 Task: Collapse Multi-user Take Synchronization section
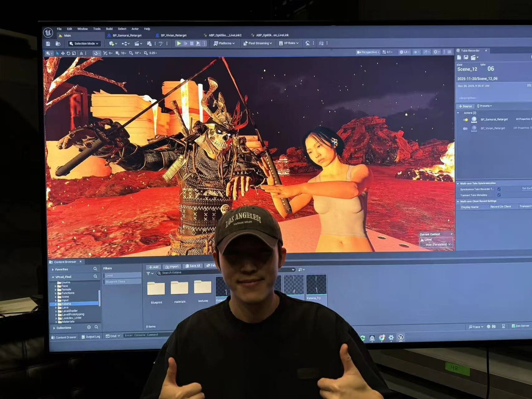pyautogui.click(x=458, y=184)
